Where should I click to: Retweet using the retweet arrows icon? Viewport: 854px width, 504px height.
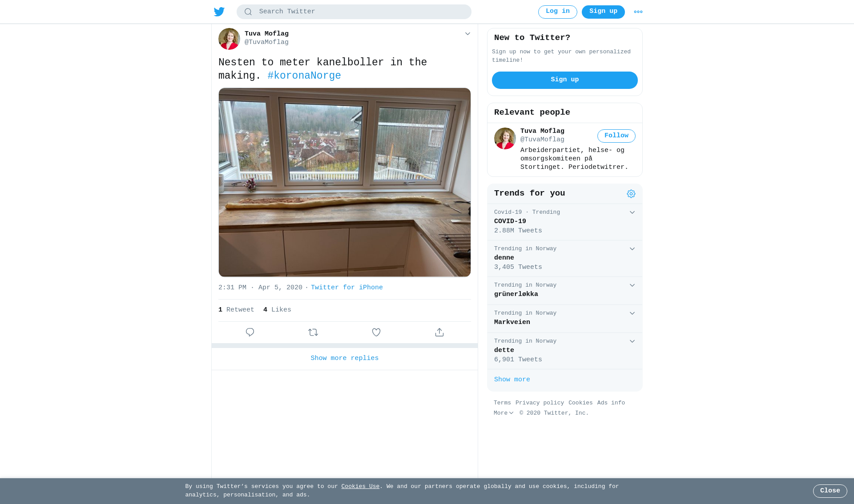click(x=313, y=332)
